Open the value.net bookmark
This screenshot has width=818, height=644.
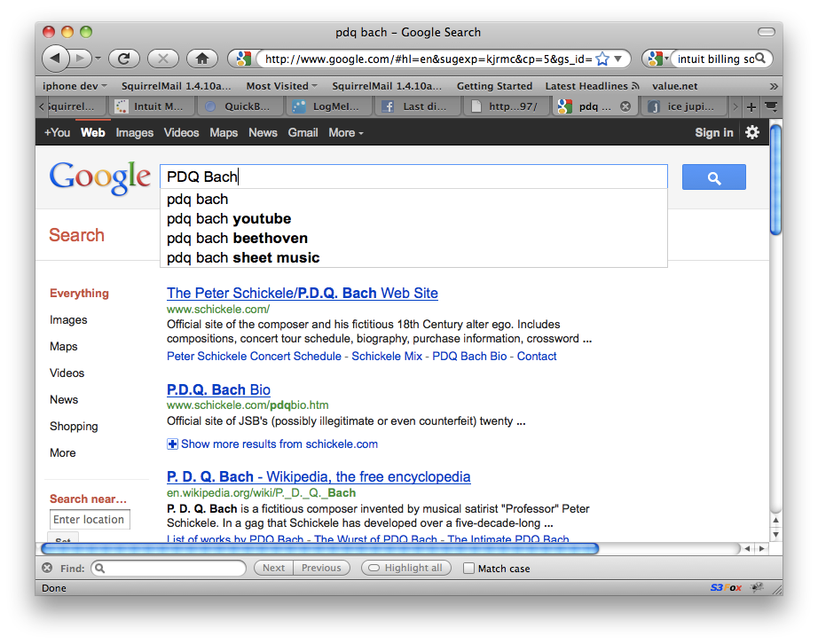coord(674,86)
